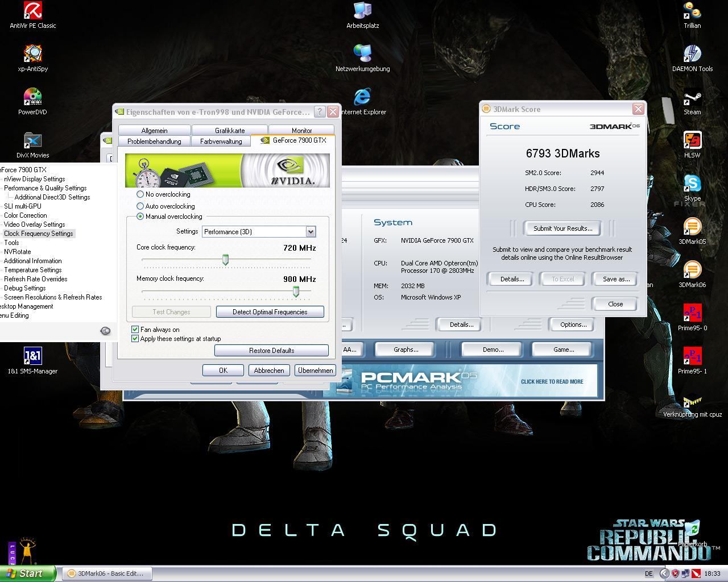The image size is (728, 582).
Task: Click PCMark05 banner Click here to read more
Action: click(552, 381)
